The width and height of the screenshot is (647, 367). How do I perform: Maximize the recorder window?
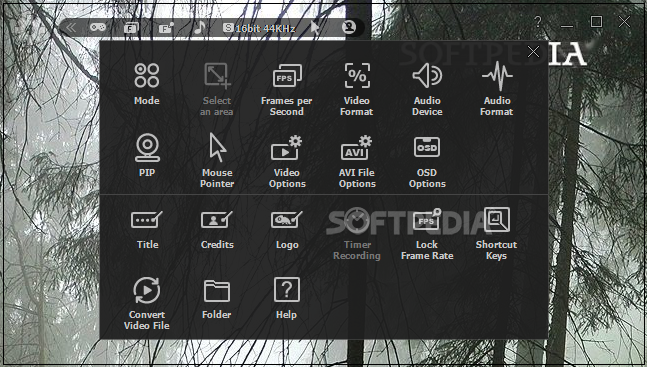[596, 21]
